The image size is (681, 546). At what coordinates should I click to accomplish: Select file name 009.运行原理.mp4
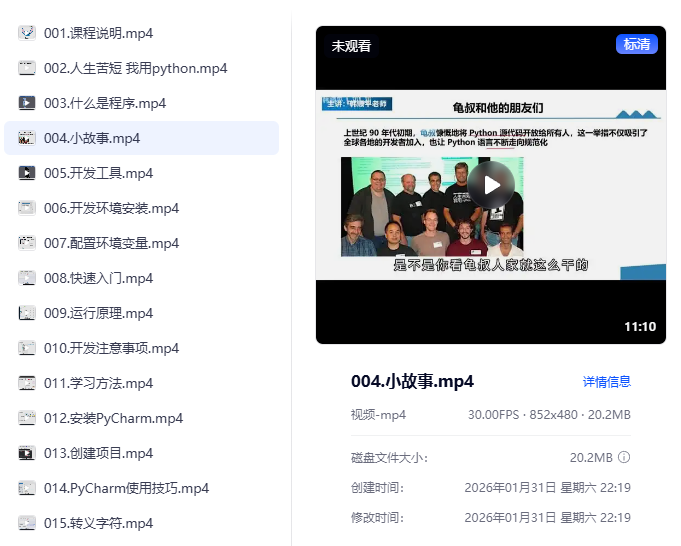click(99, 313)
